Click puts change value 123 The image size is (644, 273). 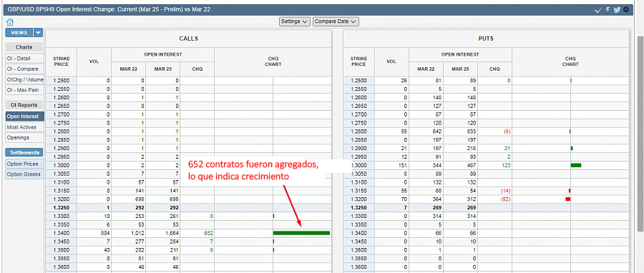506,165
